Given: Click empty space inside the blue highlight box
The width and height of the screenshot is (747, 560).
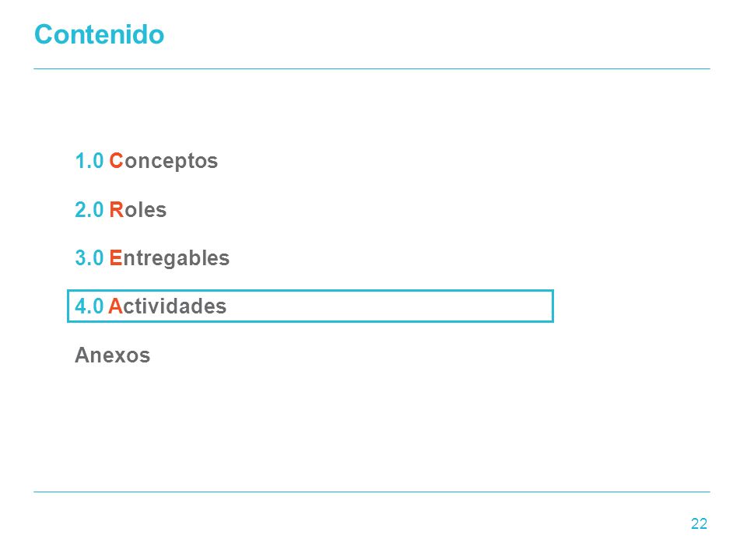Looking at the screenshot, I should pos(391,306).
